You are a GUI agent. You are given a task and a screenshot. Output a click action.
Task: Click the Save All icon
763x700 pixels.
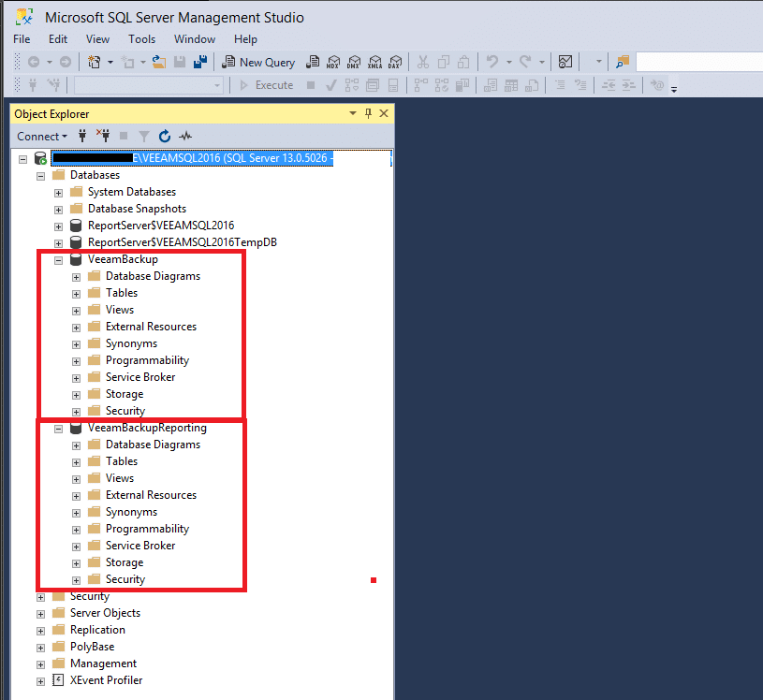coord(200,62)
